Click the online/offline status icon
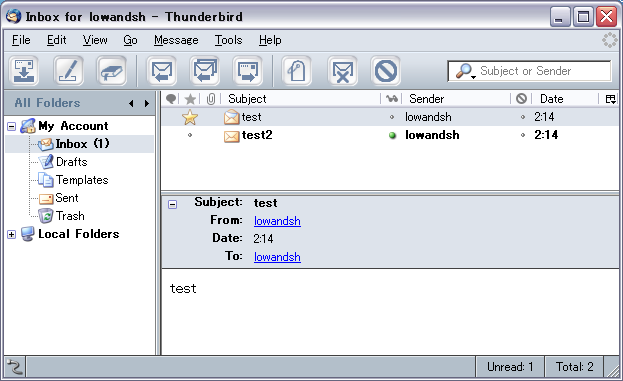 point(15,366)
